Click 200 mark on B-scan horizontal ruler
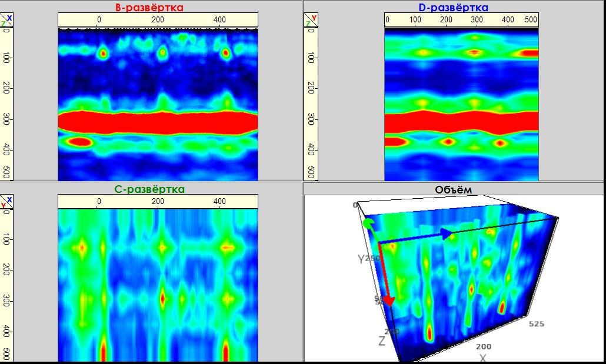This screenshot has height=364, width=606. coord(158,20)
